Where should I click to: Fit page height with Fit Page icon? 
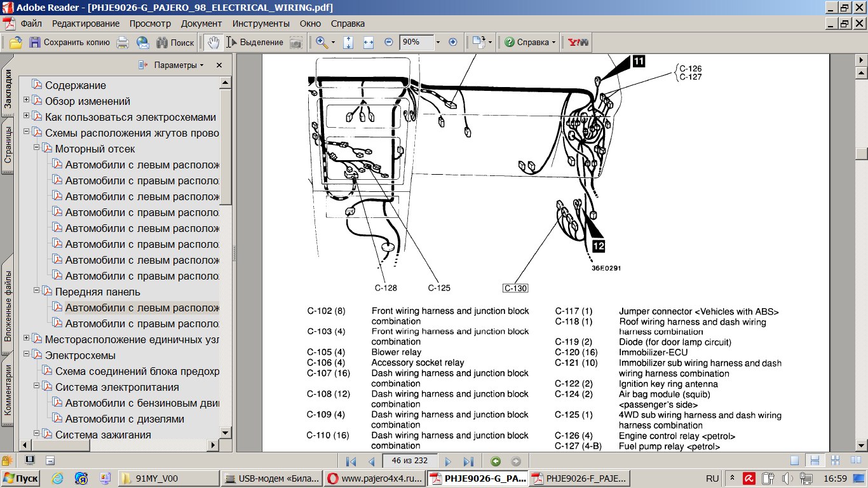tap(348, 42)
